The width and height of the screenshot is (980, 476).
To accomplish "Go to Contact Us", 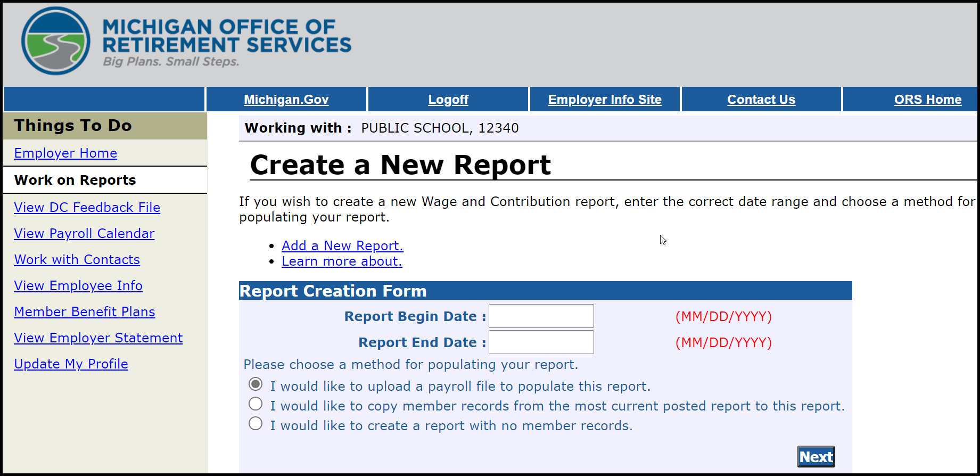I will tap(761, 100).
